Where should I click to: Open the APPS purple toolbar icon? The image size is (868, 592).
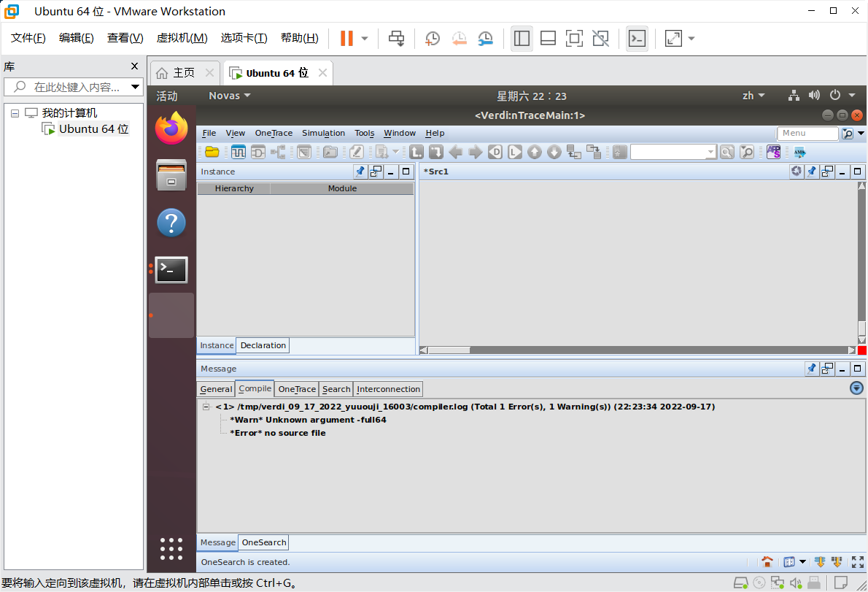[x=774, y=151]
